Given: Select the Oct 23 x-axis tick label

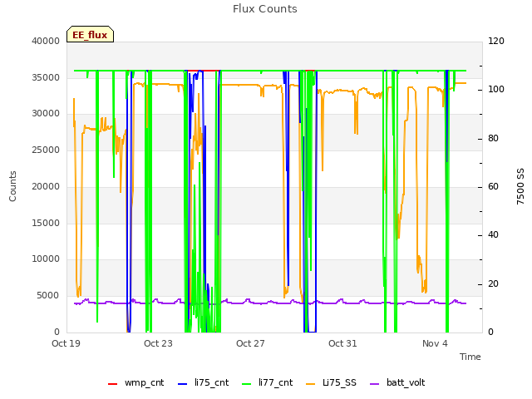Looking at the screenshot, I should 158,343.
